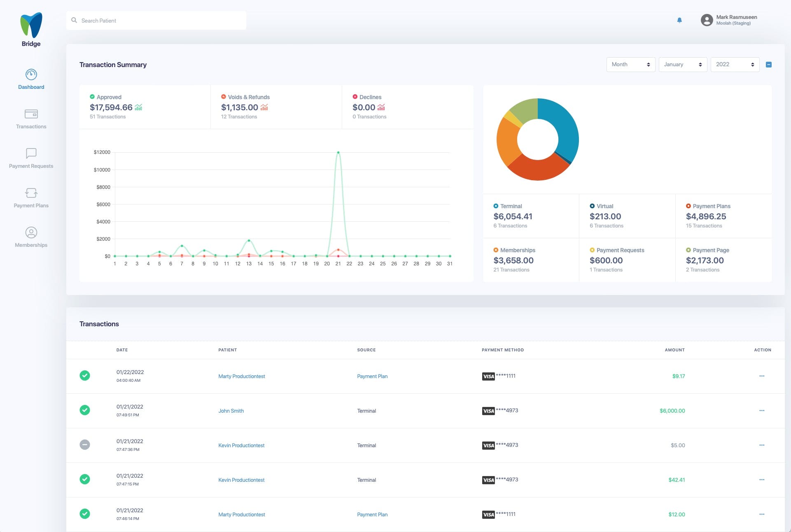Viewport: 791px width, 532px height.
Task: Open action menu for $9.17 transaction
Action: point(762,376)
